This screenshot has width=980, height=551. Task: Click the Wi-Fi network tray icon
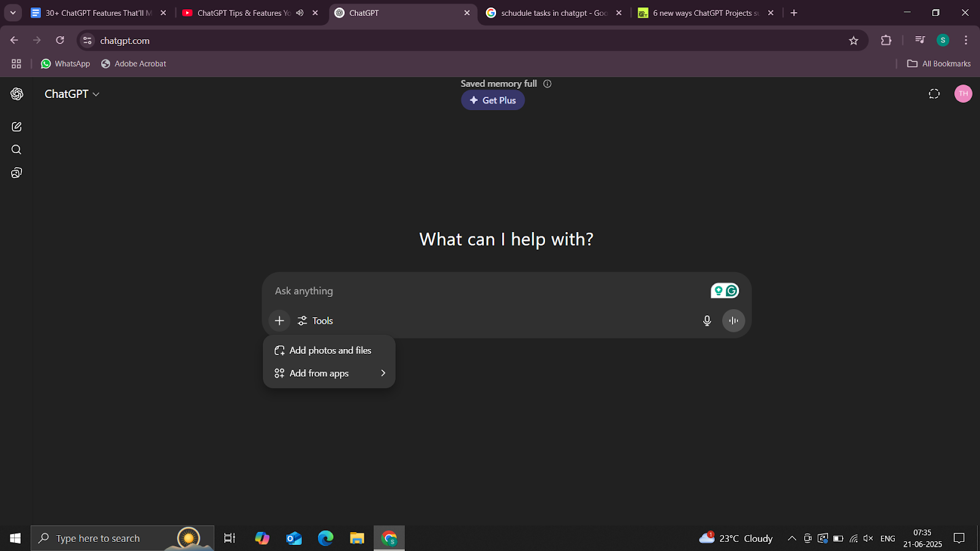(853, 538)
